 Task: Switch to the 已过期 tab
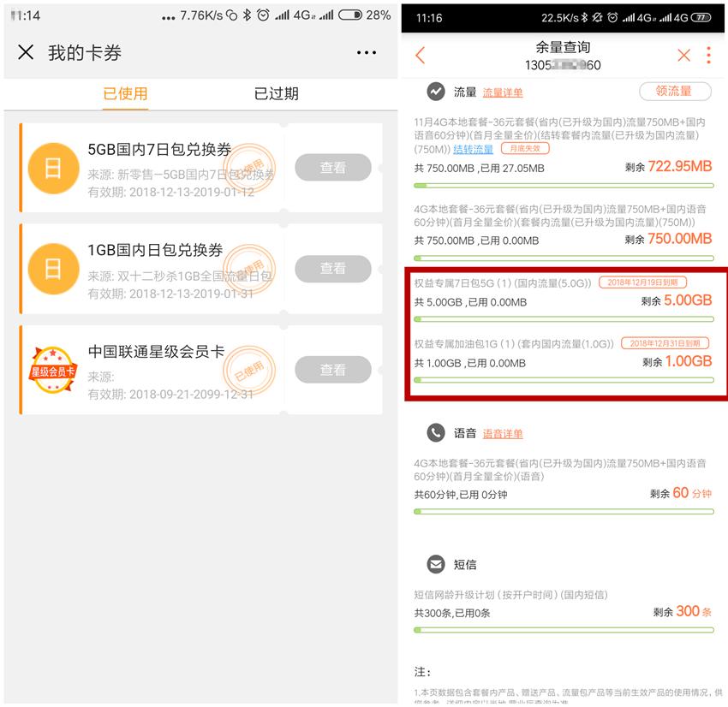click(x=274, y=94)
